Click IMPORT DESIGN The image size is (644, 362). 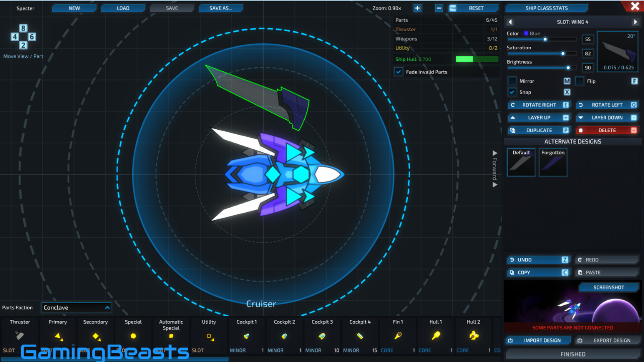click(x=538, y=340)
